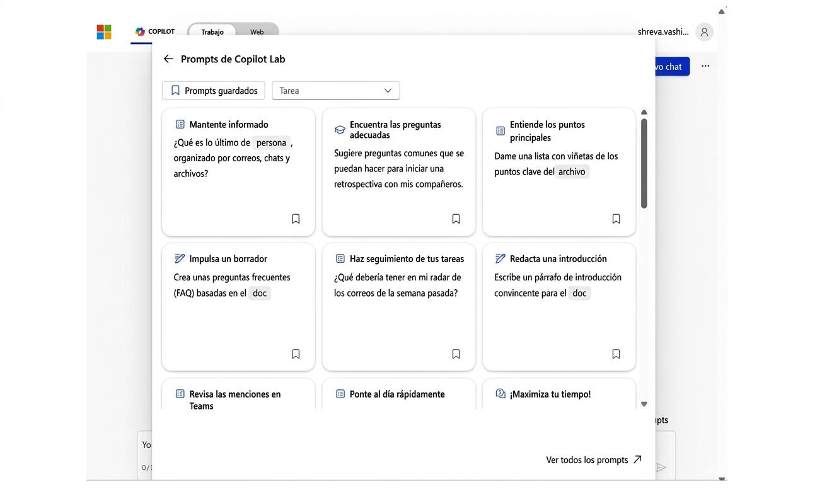Bookmark the Mantente informado prompt

[x=296, y=219]
